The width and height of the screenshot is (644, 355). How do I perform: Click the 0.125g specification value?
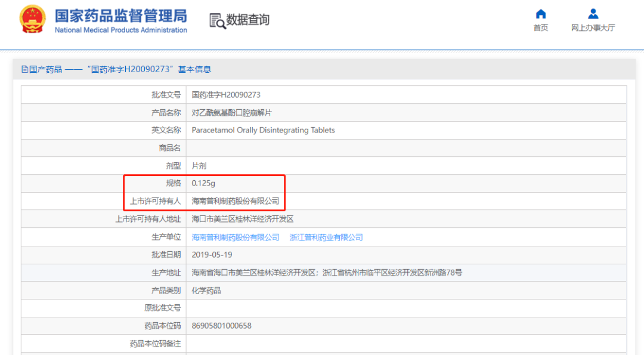(203, 183)
